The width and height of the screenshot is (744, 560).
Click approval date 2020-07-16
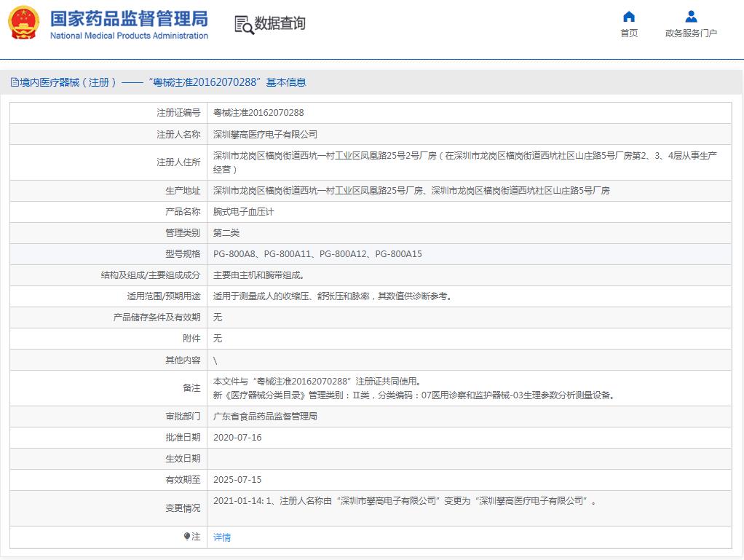pos(237,438)
